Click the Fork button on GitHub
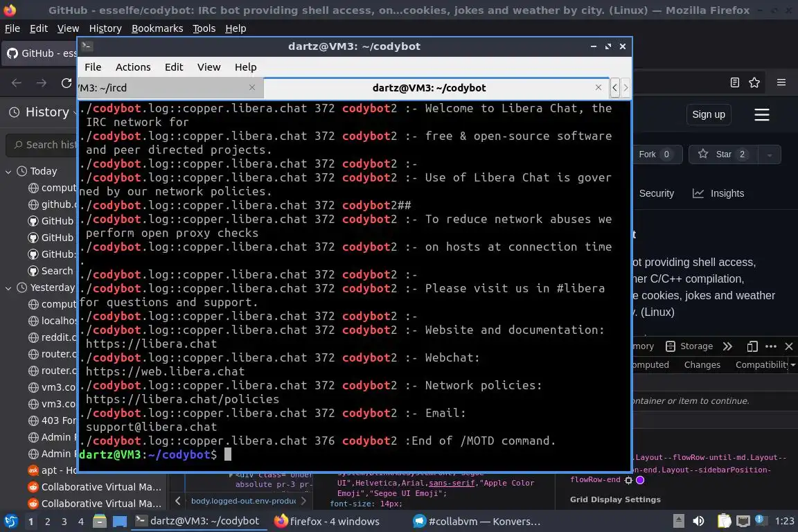 pyautogui.click(x=657, y=154)
